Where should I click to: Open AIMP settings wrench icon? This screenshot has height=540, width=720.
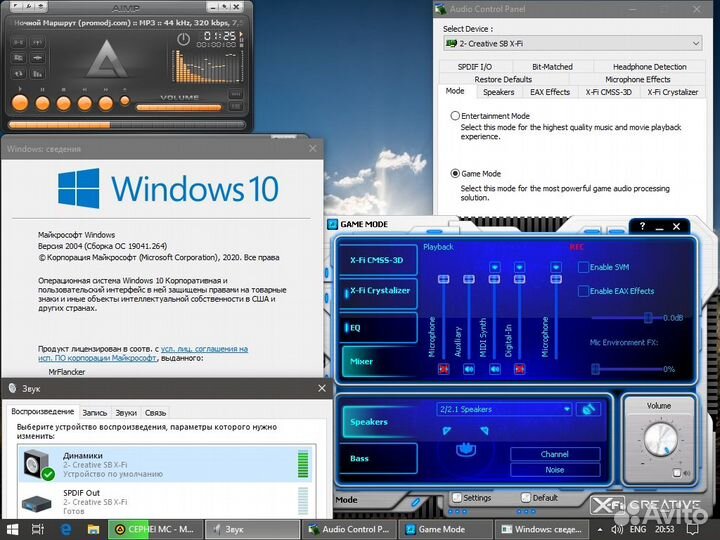click(28, 6)
